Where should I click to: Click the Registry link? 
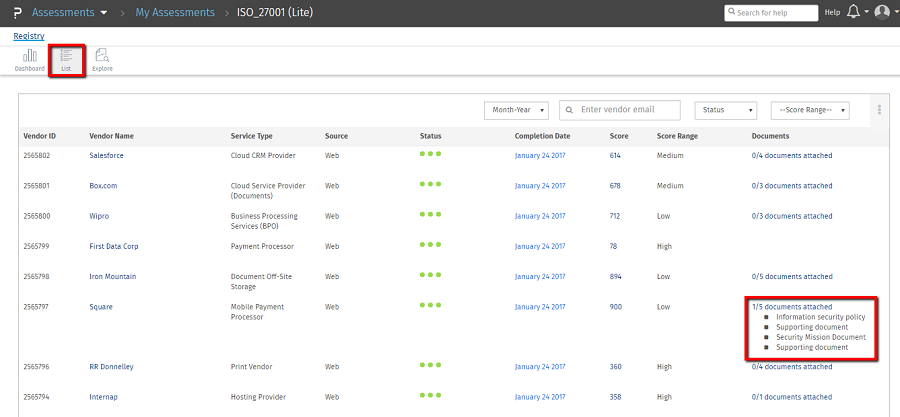point(28,36)
